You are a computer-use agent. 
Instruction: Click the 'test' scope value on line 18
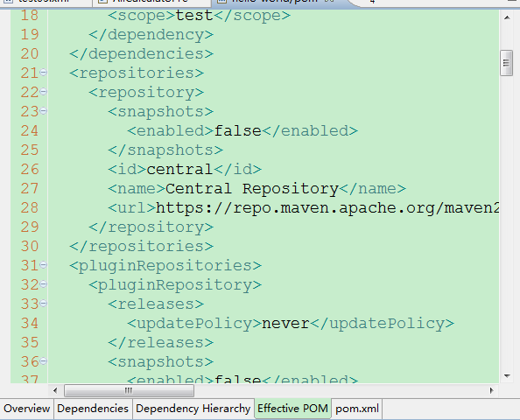(194, 16)
